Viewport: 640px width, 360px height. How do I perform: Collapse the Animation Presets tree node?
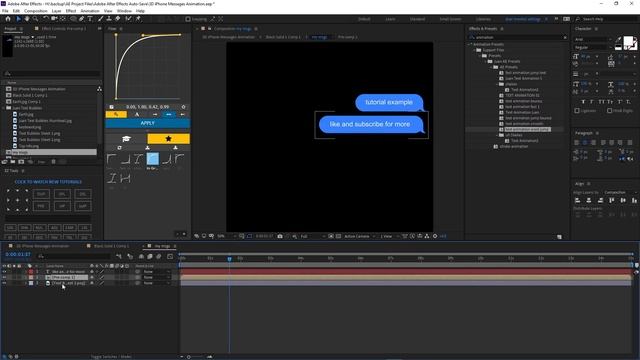pos(470,44)
